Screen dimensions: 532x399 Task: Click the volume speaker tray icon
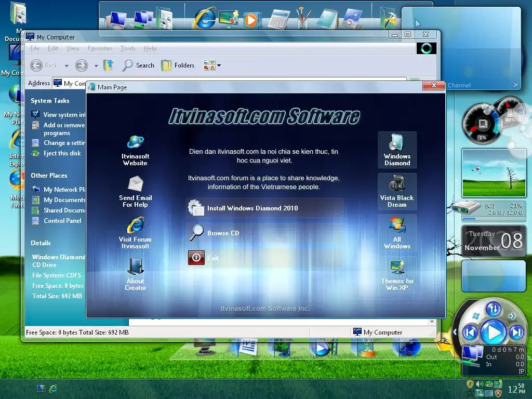tap(480, 384)
